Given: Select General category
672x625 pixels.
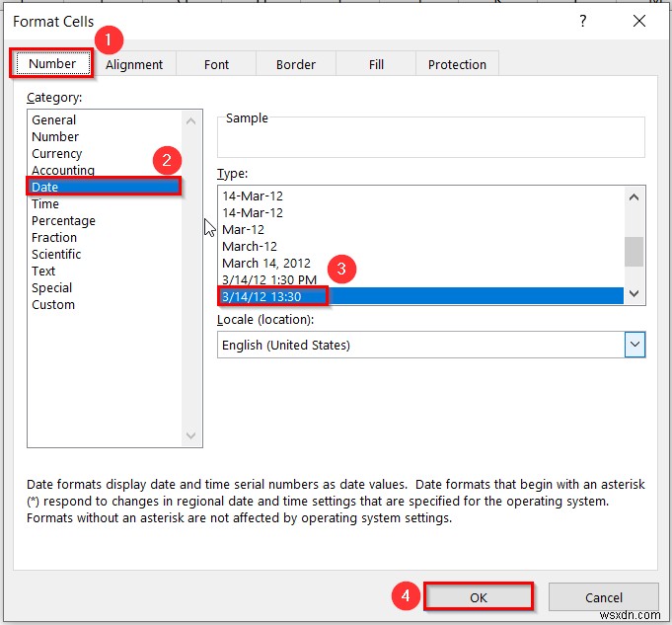Looking at the screenshot, I should point(105,119).
